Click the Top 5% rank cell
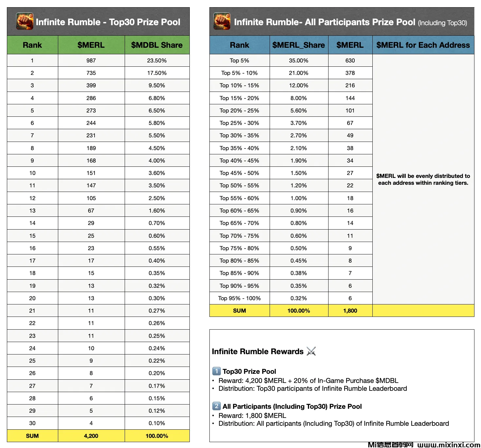 pos(239,60)
